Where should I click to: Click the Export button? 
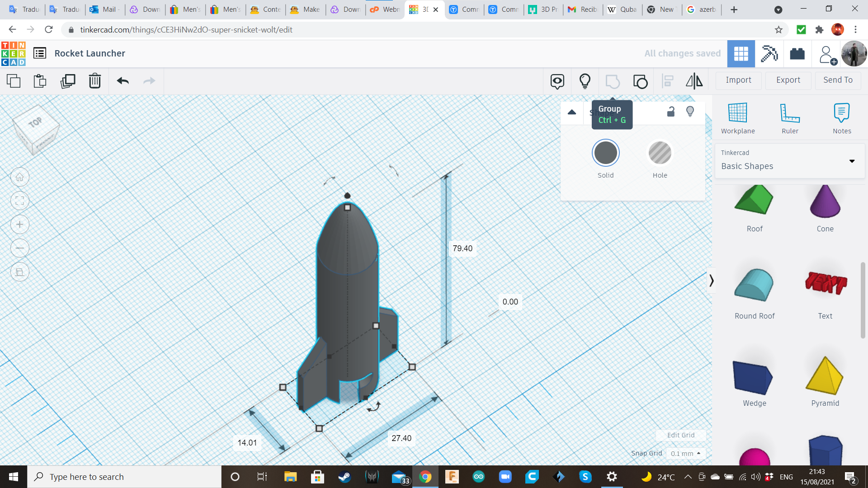pyautogui.click(x=788, y=80)
